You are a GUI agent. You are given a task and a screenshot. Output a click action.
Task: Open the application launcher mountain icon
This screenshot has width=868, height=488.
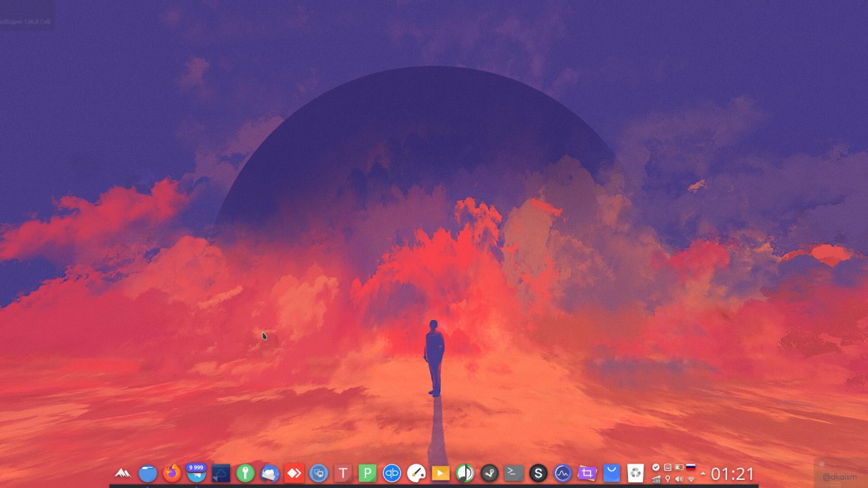coord(123,473)
